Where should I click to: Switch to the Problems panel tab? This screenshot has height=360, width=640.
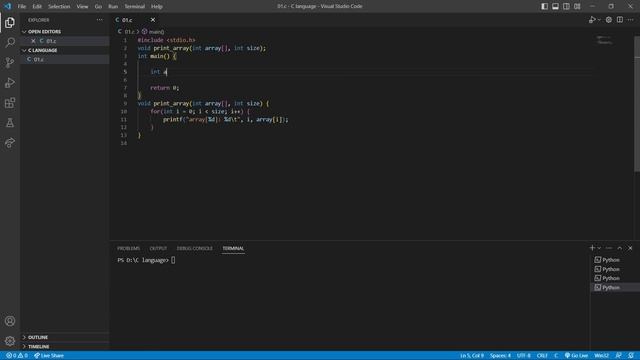(x=129, y=248)
